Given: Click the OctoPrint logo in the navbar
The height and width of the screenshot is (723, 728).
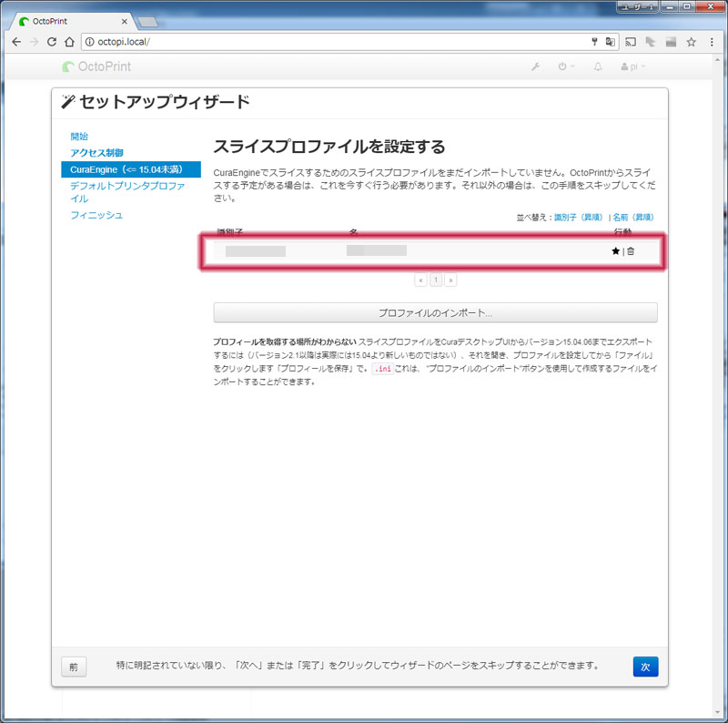Looking at the screenshot, I should tap(96, 66).
